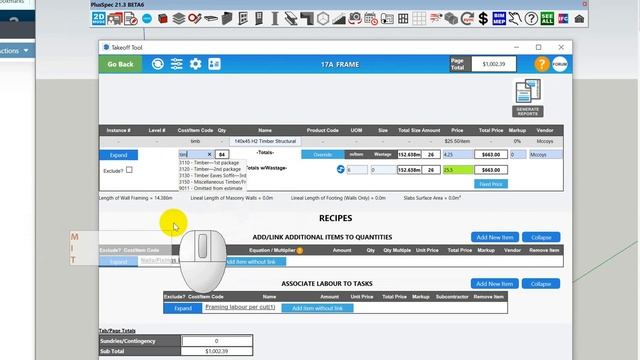
Task: Clear the cost code field with X
Action: (x=209, y=154)
